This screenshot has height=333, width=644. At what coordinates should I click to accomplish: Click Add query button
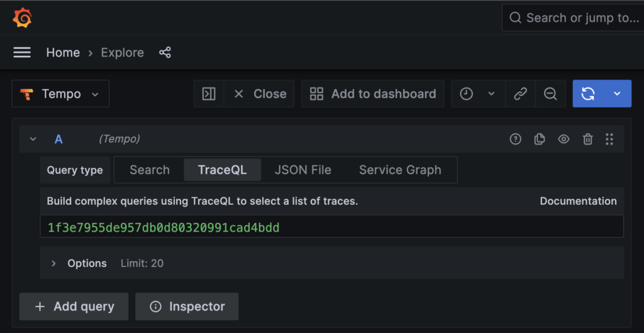coord(74,307)
